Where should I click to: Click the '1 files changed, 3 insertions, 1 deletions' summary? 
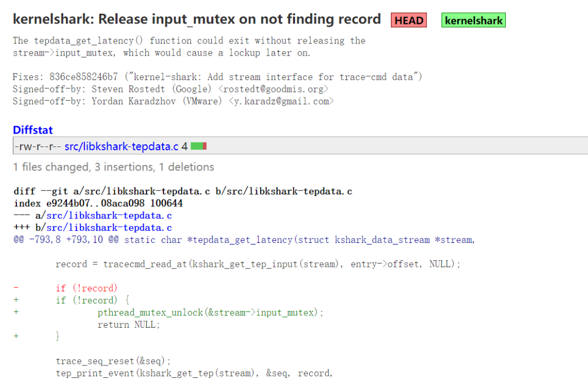113,167
